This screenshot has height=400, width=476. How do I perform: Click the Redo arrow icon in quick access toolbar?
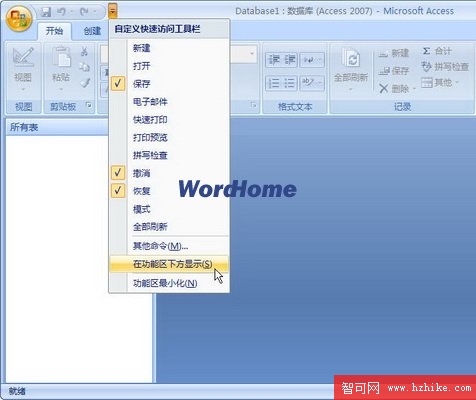click(84, 12)
